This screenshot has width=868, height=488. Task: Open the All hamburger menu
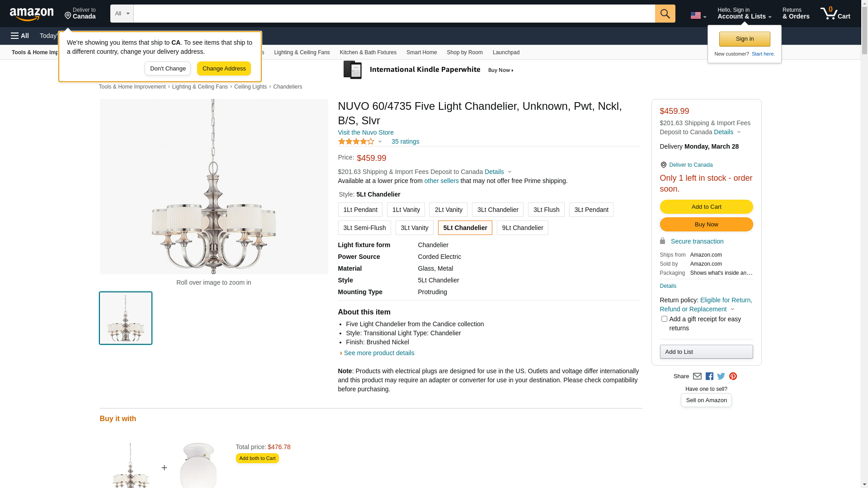tap(20, 36)
